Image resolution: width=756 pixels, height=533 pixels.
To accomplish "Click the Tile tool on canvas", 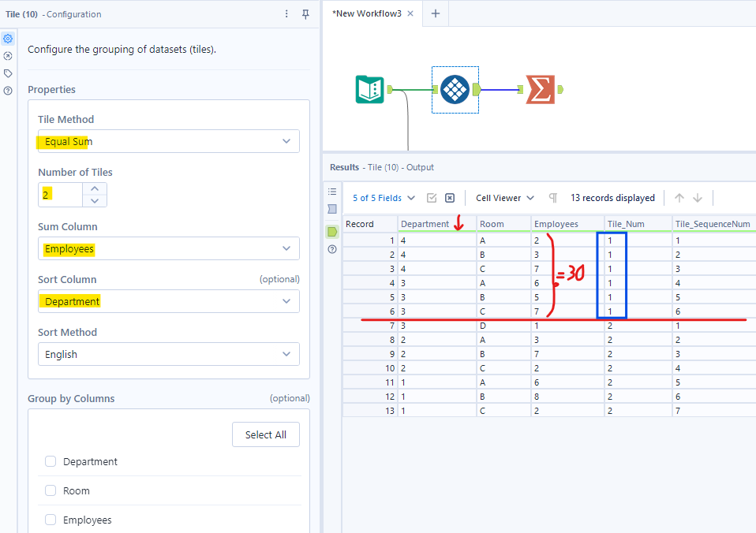I will pyautogui.click(x=455, y=90).
